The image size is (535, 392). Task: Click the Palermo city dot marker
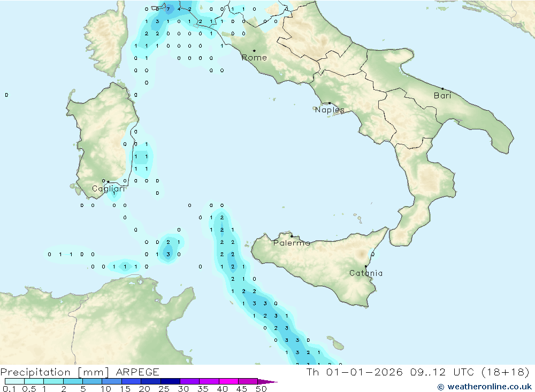point(292,236)
